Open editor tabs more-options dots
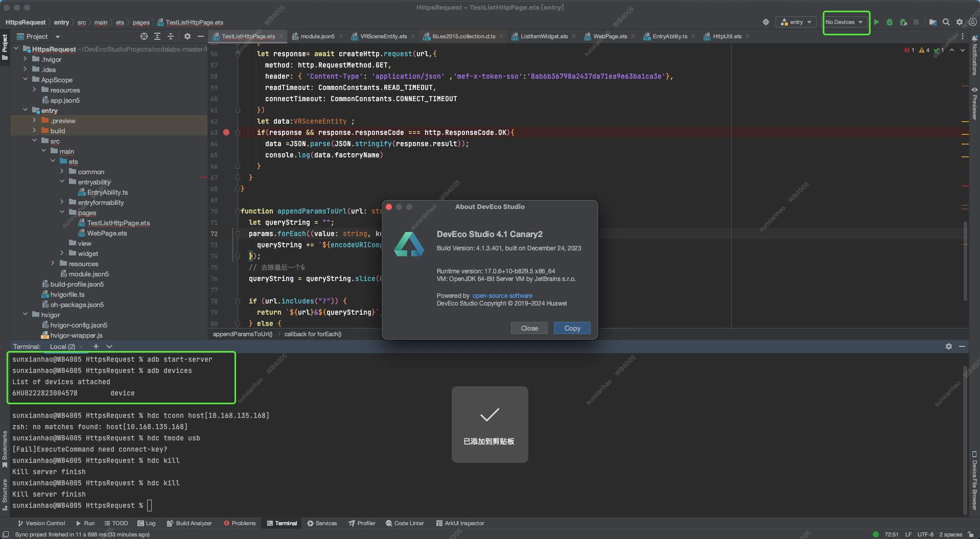The image size is (980, 539). pos(963,36)
